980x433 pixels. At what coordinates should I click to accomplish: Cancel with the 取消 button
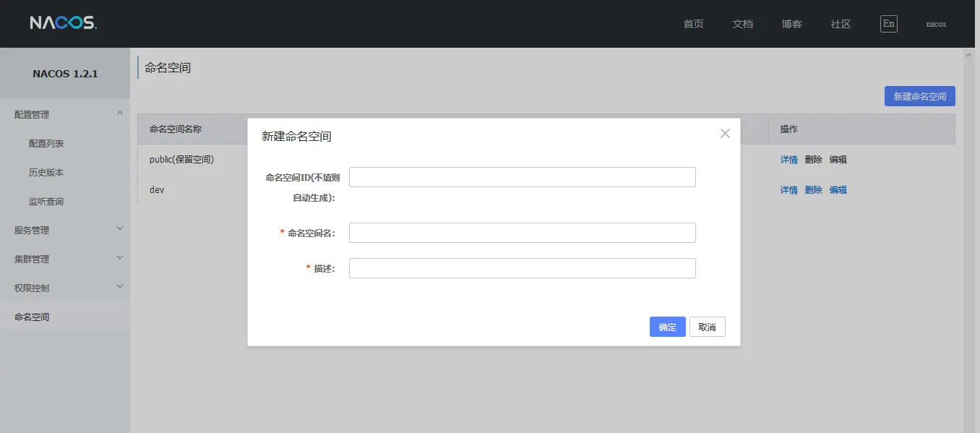[707, 327]
